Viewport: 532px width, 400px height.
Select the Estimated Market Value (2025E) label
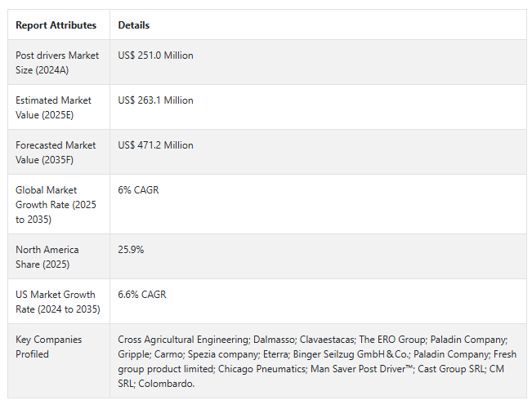click(x=53, y=108)
